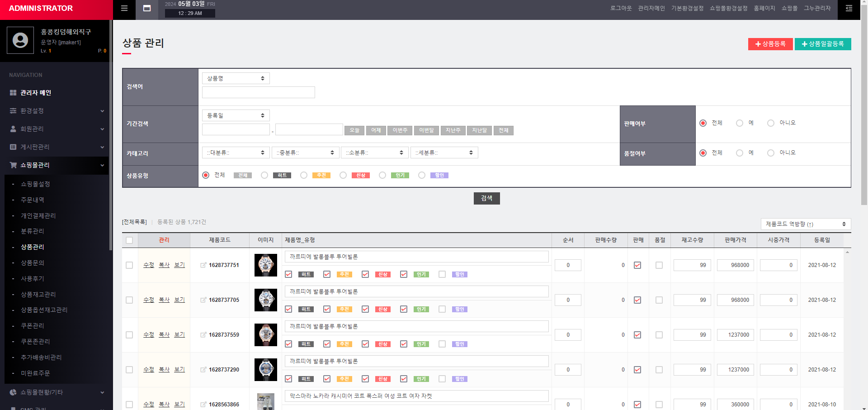The width and height of the screenshot is (868, 410).
Task: Open 쿠폰관리 in sidebar submenu
Action: (33, 326)
